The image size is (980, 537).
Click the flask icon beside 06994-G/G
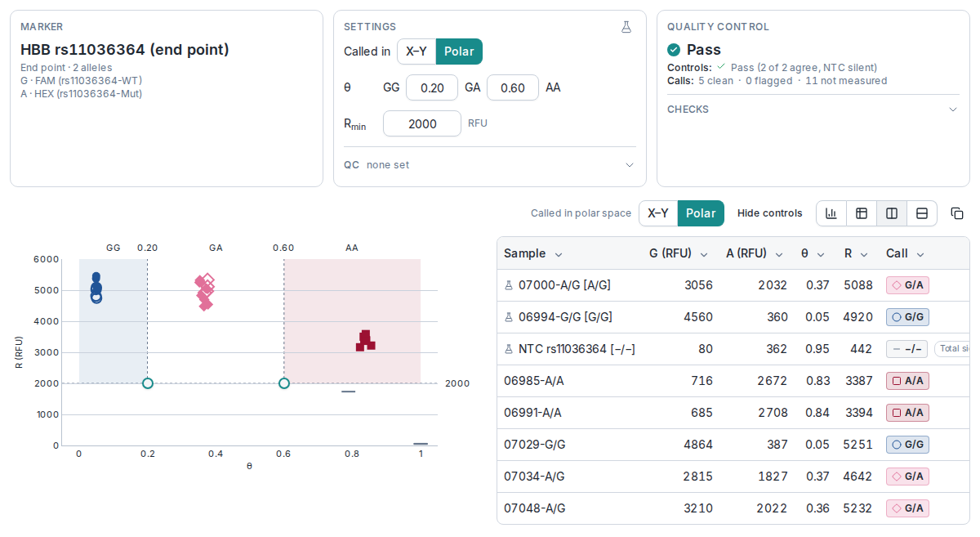point(509,317)
